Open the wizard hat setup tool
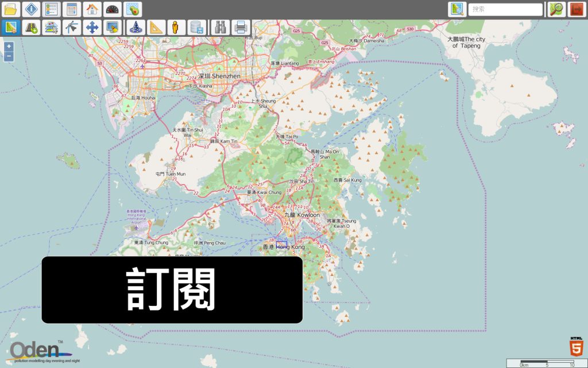The width and height of the screenshot is (588, 368). tap(136, 27)
